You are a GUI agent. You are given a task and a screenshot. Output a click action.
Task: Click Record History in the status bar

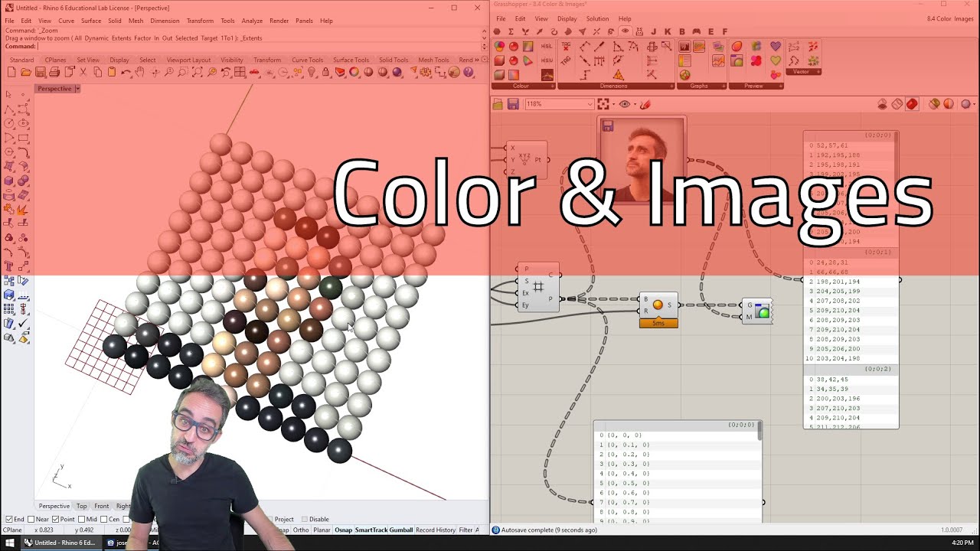click(x=436, y=530)
